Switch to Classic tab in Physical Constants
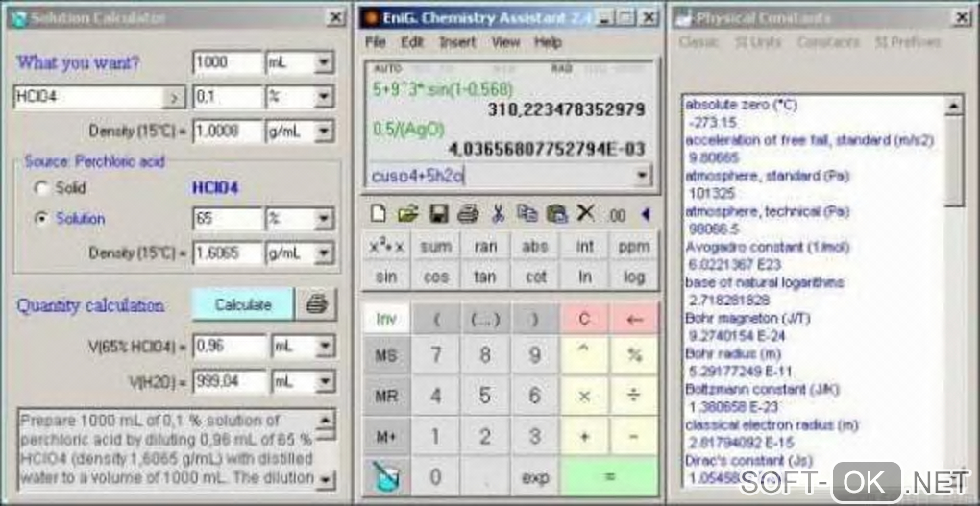Viewport: 980px width, 506px height. (698, 42)
